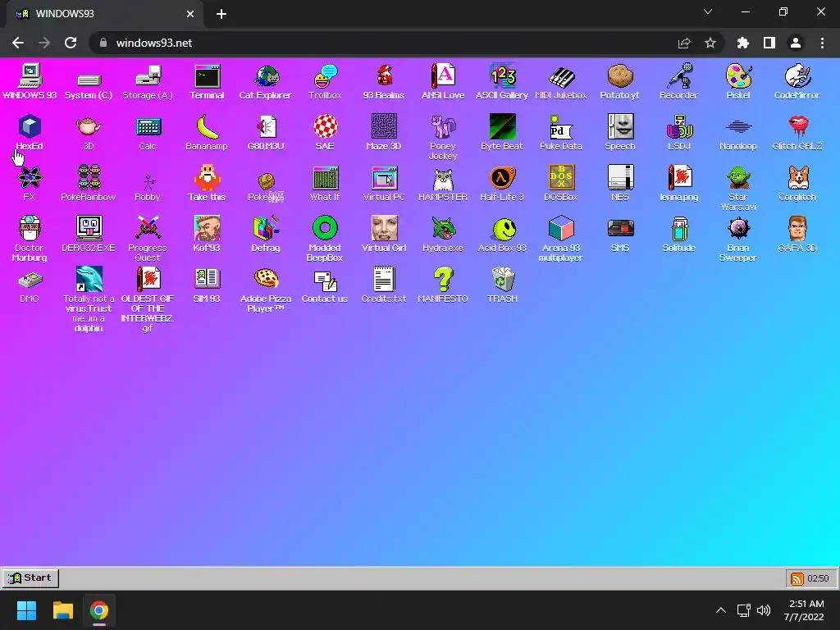
Task: Launch DERG32.EXE icon
Action: coord(89,234)
